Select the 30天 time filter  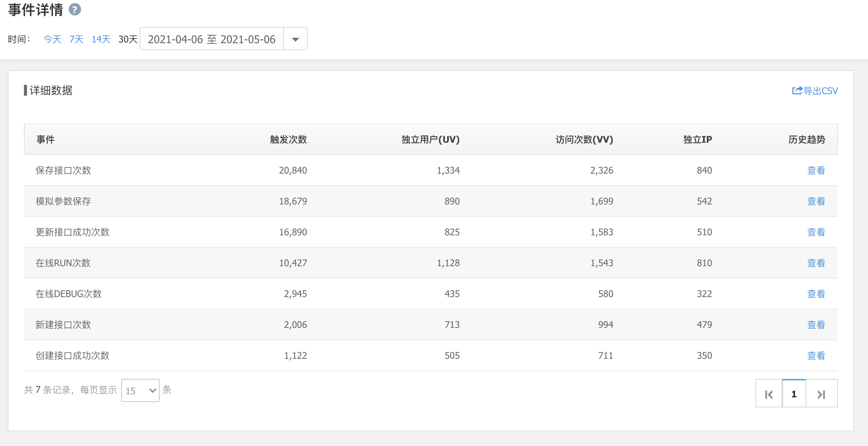pos(128,39)
